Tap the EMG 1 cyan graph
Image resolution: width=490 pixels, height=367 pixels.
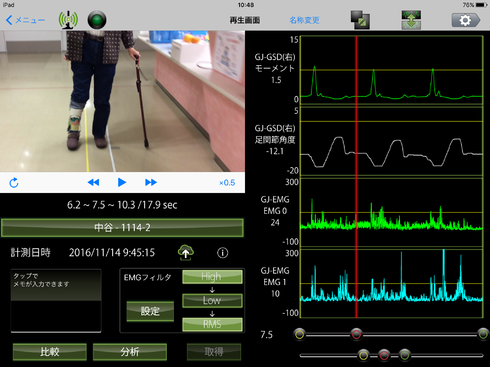coord(392,284)
